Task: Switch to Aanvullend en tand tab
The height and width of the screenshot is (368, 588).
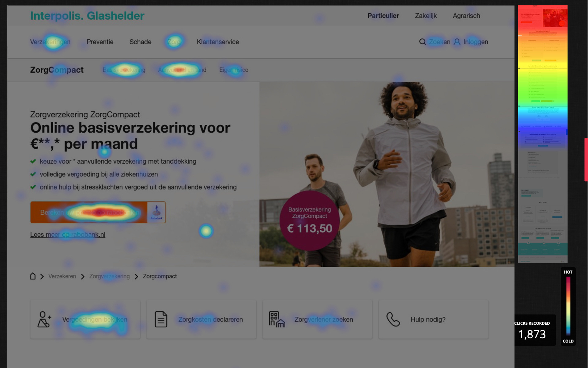Action: click(x=182, y=70)
